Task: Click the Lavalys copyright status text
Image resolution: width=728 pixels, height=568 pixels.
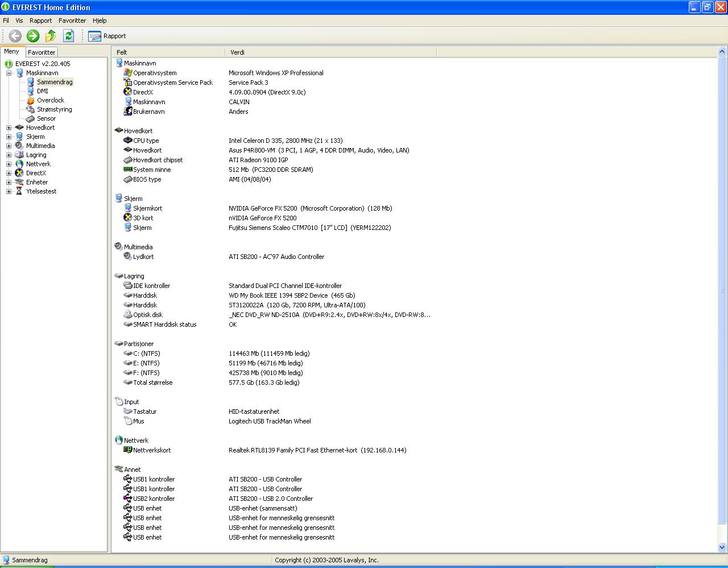Action: click(326, 560)
